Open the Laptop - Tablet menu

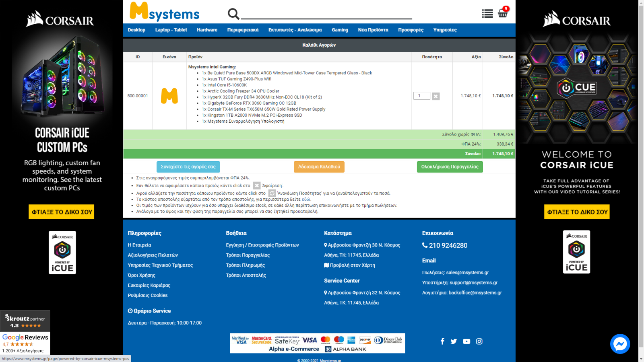click(171, 30)
